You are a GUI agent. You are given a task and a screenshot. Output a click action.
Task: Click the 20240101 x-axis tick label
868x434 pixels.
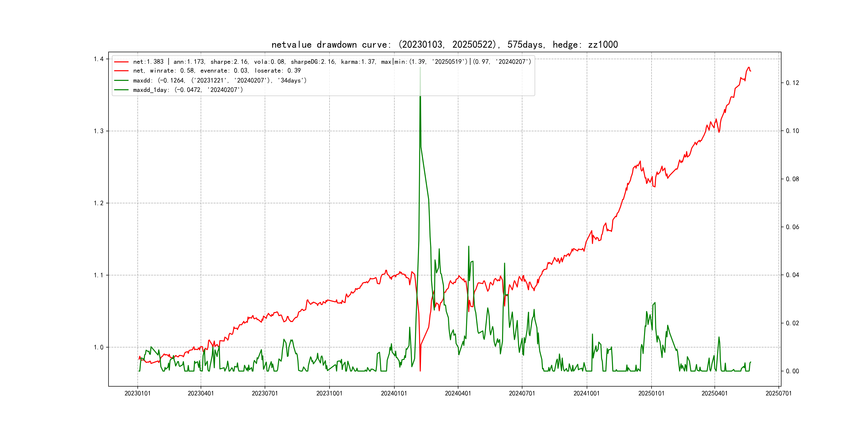pyautogui.click(x=394, y=393)
